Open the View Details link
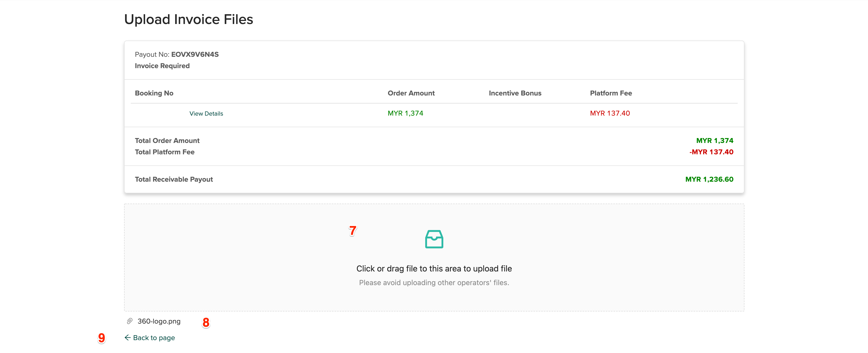The height and width of the screenshot is (353, 868). click(206, 114)
